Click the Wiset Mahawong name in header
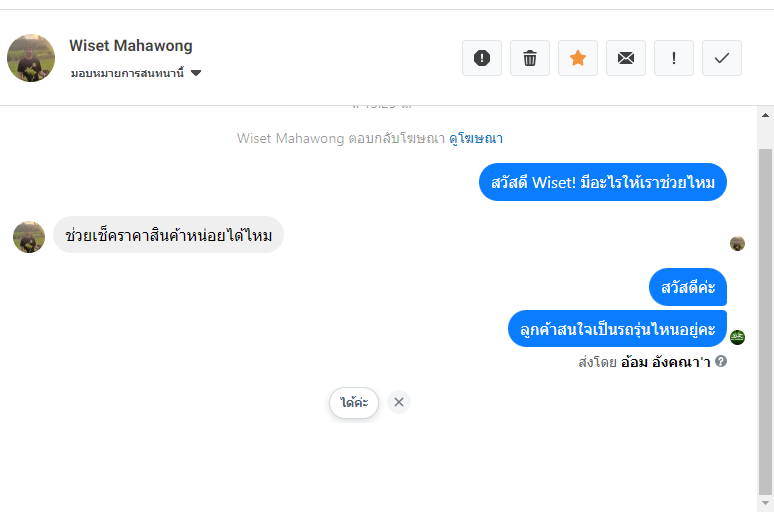774x522 pixels. (x=131, y=46)
